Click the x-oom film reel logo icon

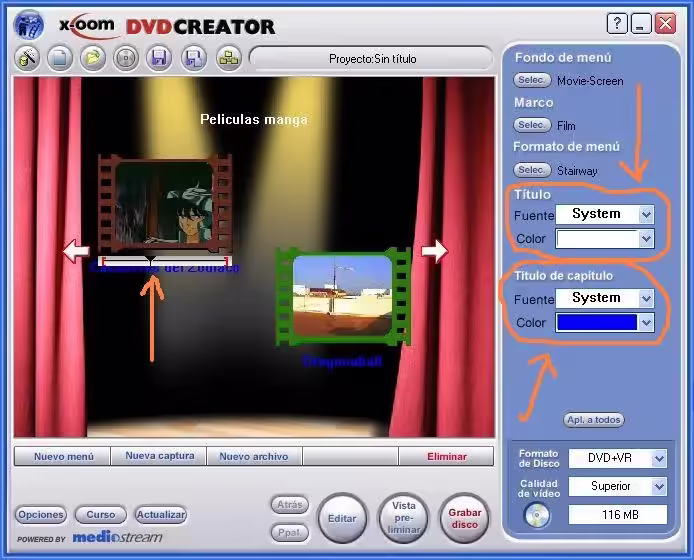(x=29, y=25)
